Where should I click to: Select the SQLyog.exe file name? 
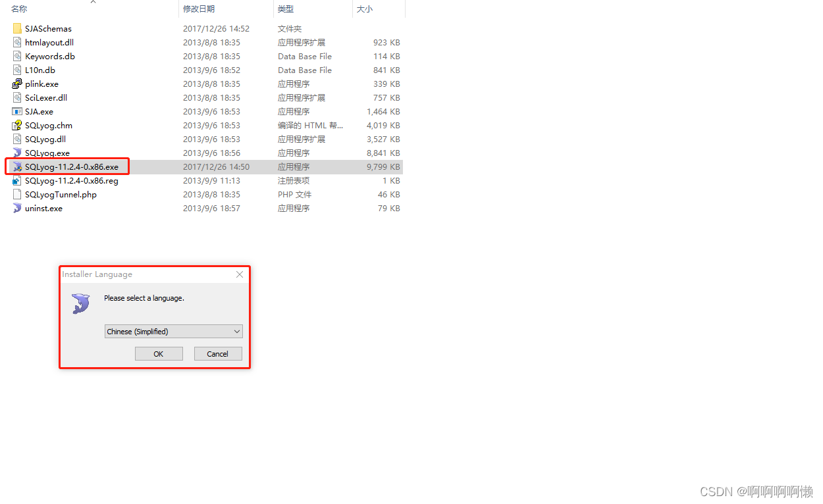coord(47,153)
